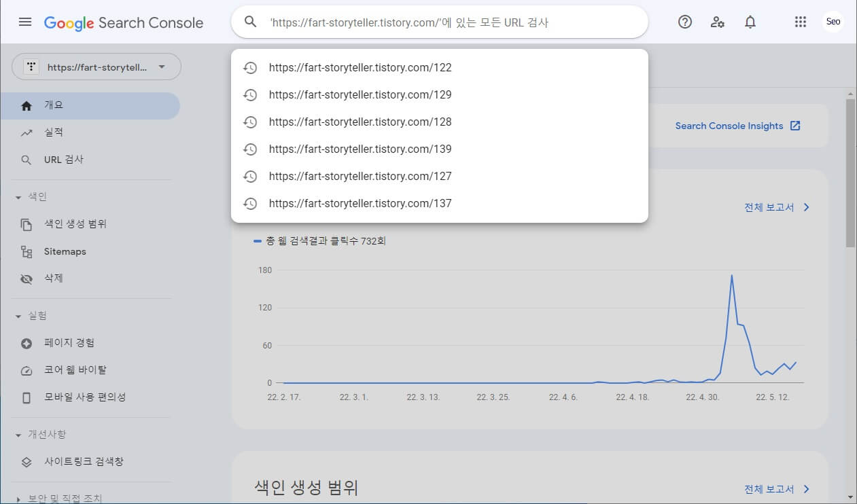
Task: Open the Sitemaps page
Action: pyautogui.click(x=90, y=252)
